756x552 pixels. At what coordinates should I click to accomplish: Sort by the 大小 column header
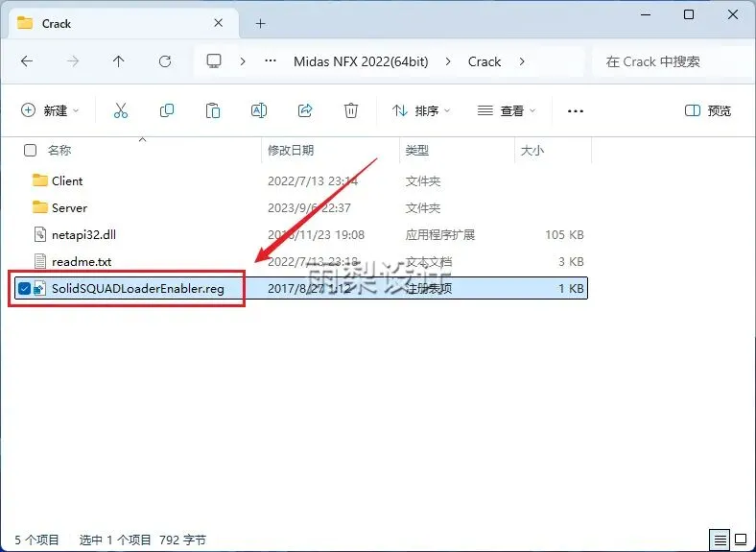click(532, 150)
